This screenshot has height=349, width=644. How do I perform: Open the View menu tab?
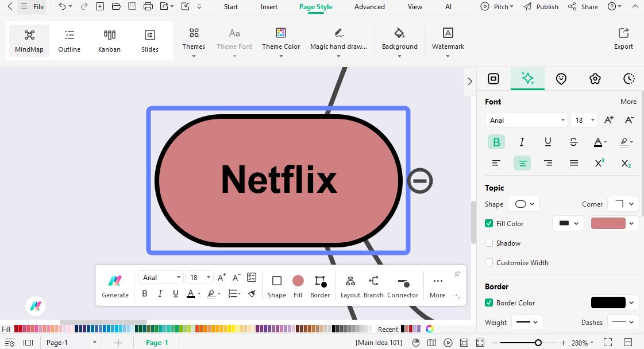(x=415, y=6)
